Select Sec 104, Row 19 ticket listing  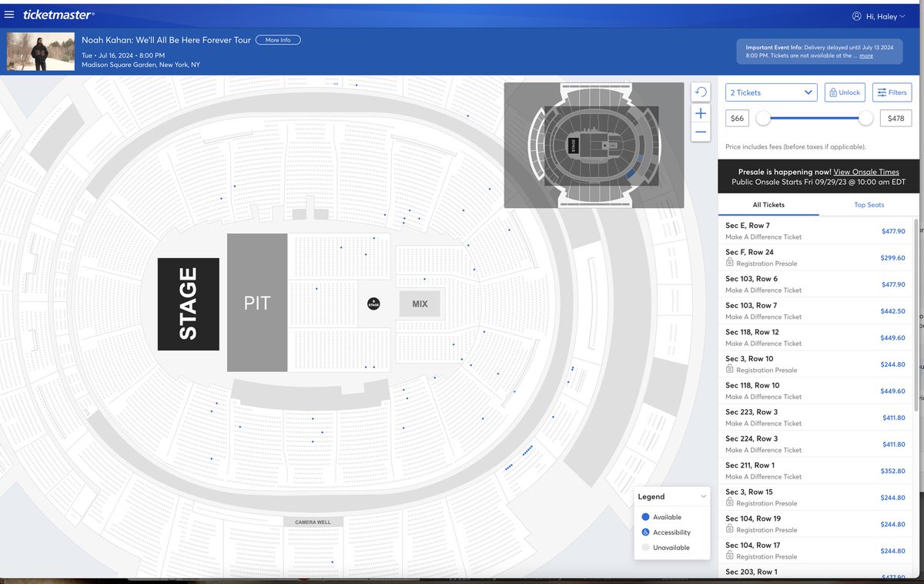pyautogui.click(x=815, y=524)
